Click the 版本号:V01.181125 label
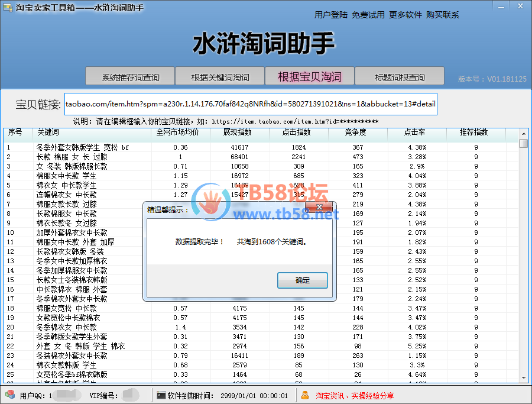 (492, 79)
